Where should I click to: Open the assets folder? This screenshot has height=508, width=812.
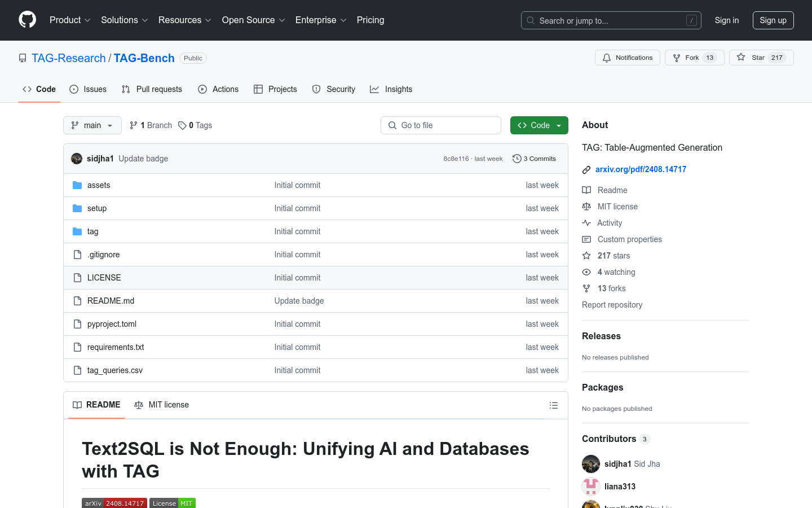[99, 185]
